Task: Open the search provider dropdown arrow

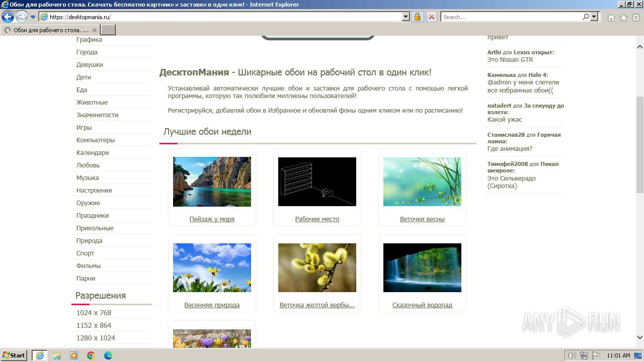Action: pos(594,17)
